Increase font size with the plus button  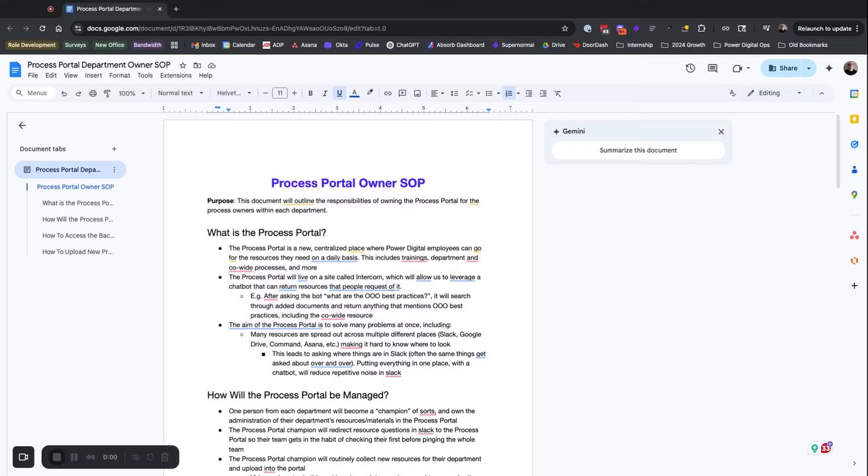pyautogui.click(x=294, y=93)
